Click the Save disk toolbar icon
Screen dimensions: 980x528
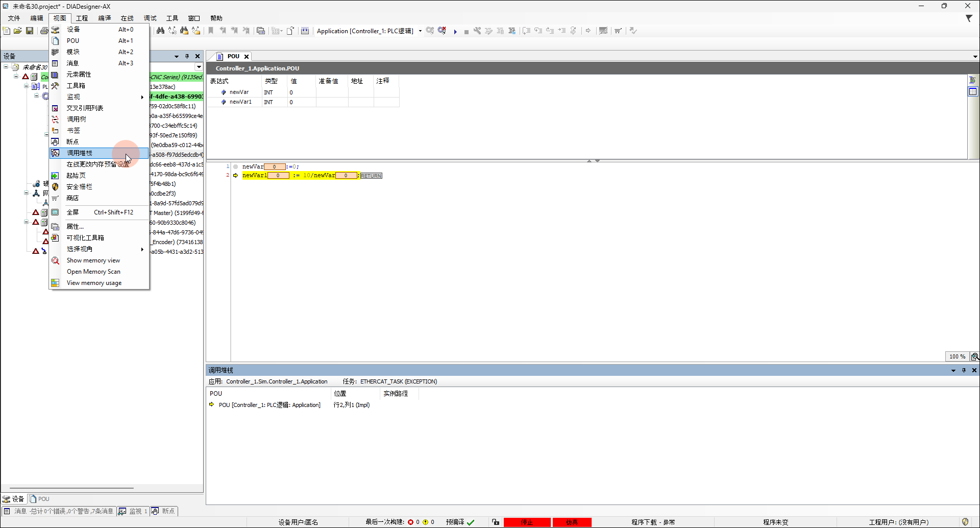pos(30,31)
